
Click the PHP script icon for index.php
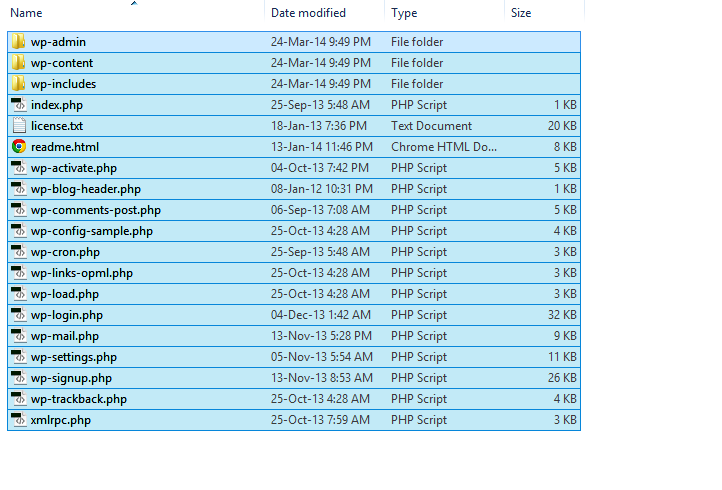(19, 105)
